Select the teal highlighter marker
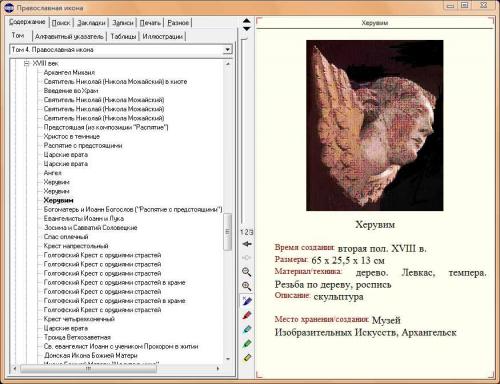This screenshot has width=500, height=384. 247,329
